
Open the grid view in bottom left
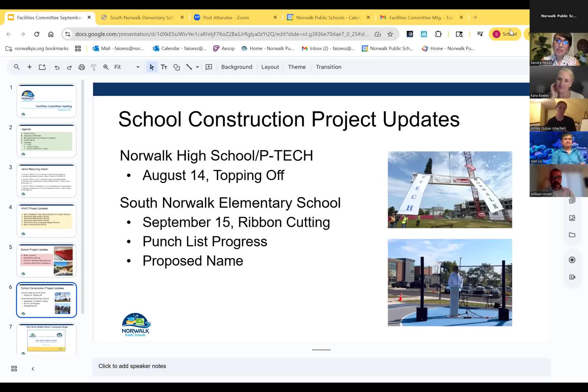14,368
